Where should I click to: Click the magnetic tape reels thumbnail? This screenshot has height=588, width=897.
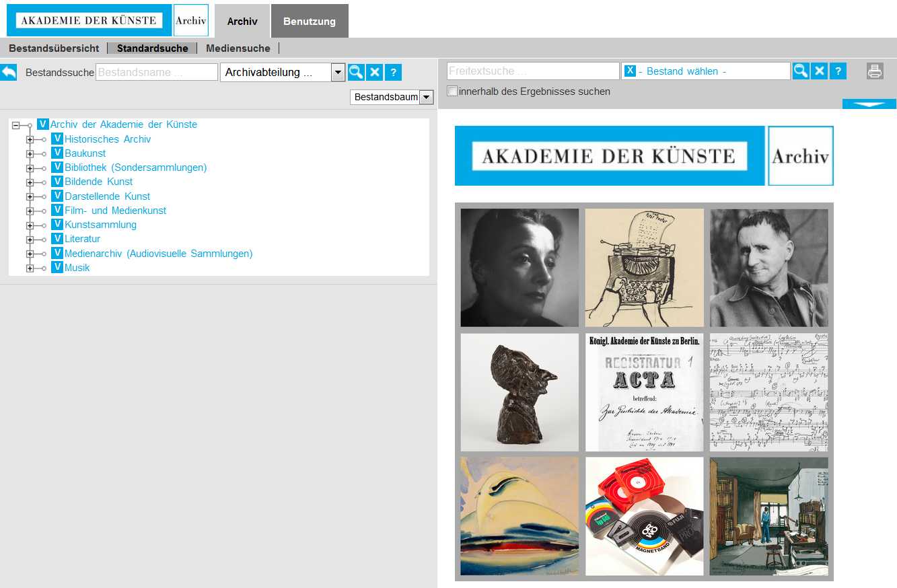point(644,517)
